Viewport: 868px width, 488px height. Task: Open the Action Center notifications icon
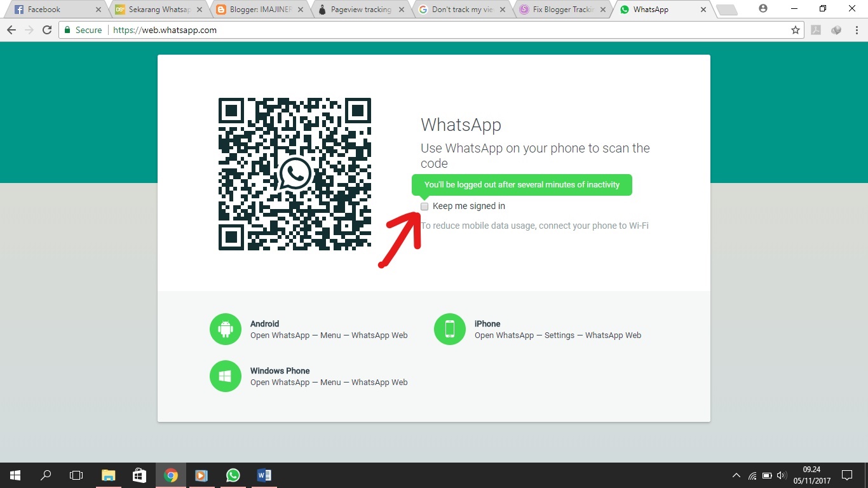846,475
